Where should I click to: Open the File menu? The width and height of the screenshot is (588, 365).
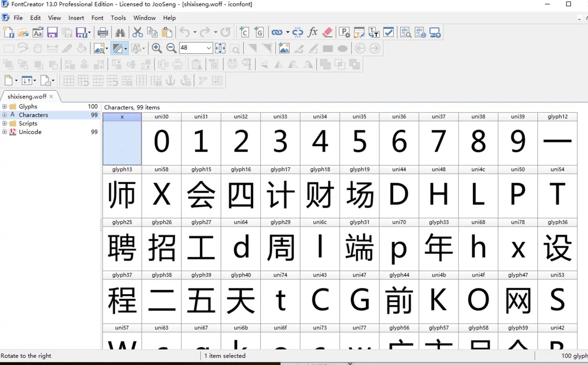click(18, 18)
